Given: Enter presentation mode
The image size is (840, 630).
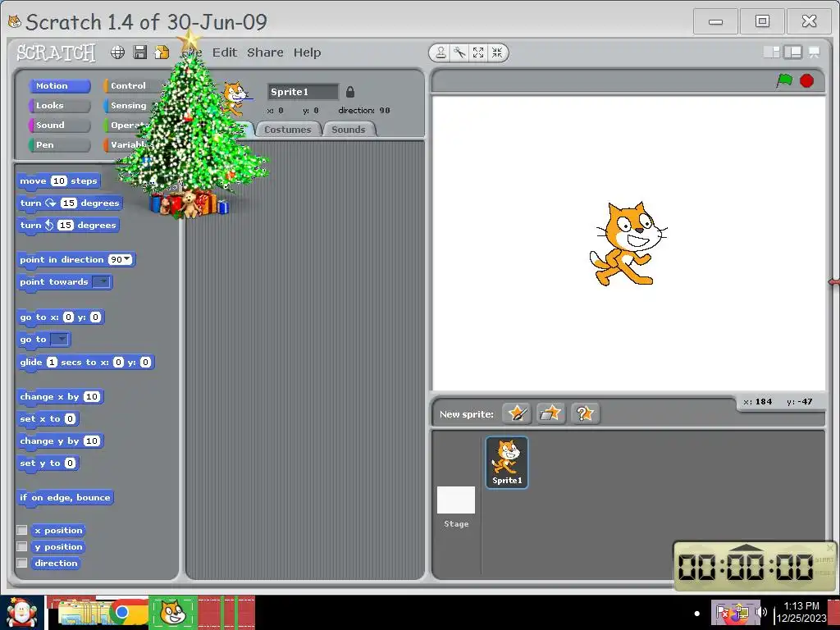Looking at the screenshot, I should [814, 52].
